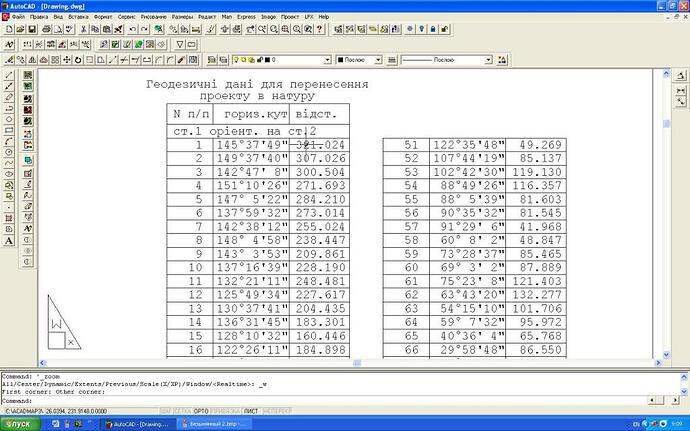This screenshot has height=431, width=690.
Task: Toggle ОРТО mode in status bar
Action: (x=201, y=411)
